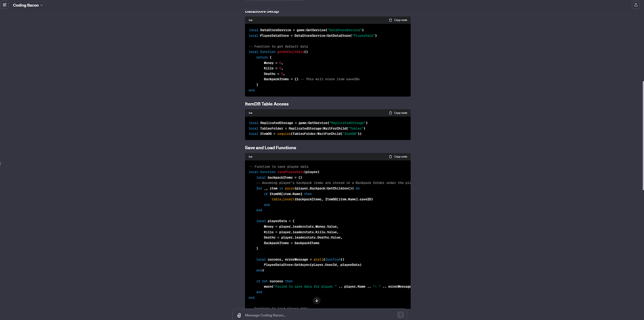Expand the chevron beside the Coding Bacon title
Screen dimensions: 644x320
[41, 5]
